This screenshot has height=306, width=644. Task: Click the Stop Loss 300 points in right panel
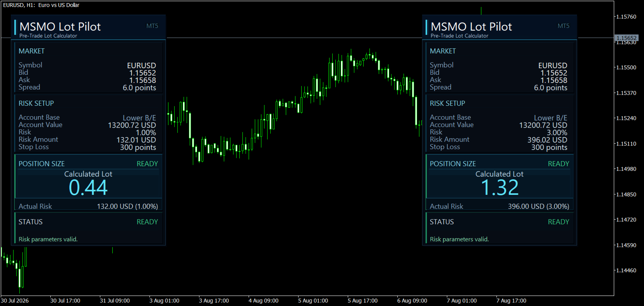click(549, 147)
